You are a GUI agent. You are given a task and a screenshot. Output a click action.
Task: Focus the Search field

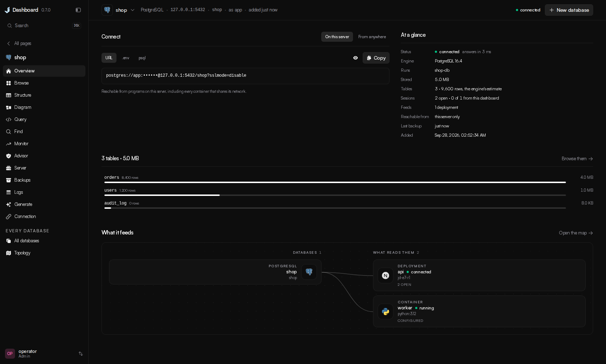44,26
